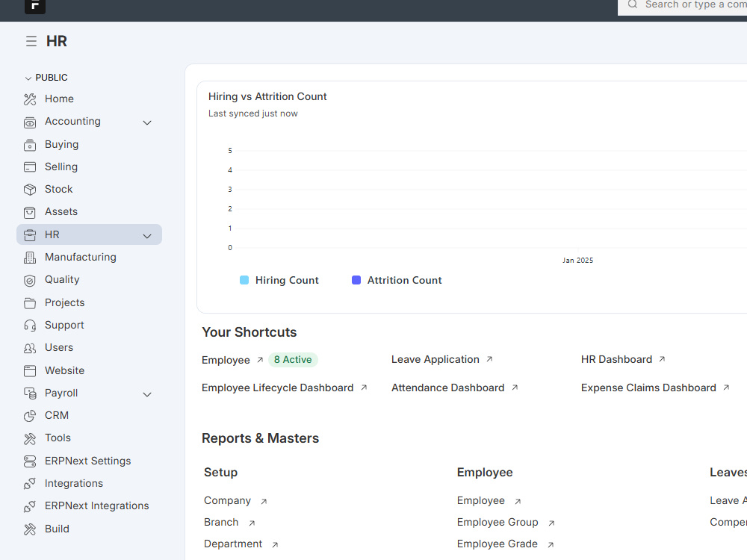The image size is (747, 560).
Task: Click the Tools sidebar icon
Action: (30, 438)
